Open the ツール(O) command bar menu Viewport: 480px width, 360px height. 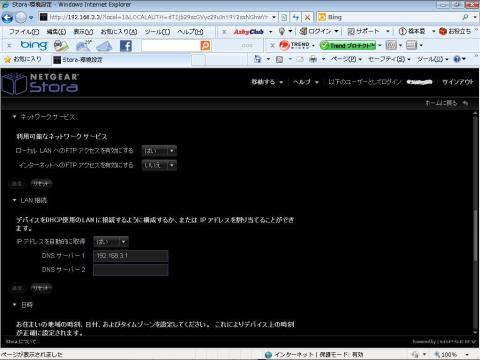pyautogui.click(x=433, y=59)
